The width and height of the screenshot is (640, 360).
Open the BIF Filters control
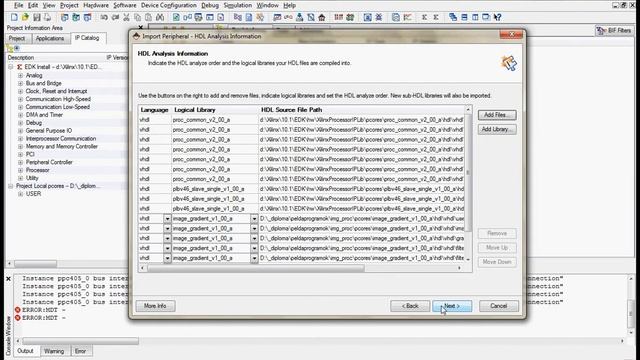[x=613, y=31]
